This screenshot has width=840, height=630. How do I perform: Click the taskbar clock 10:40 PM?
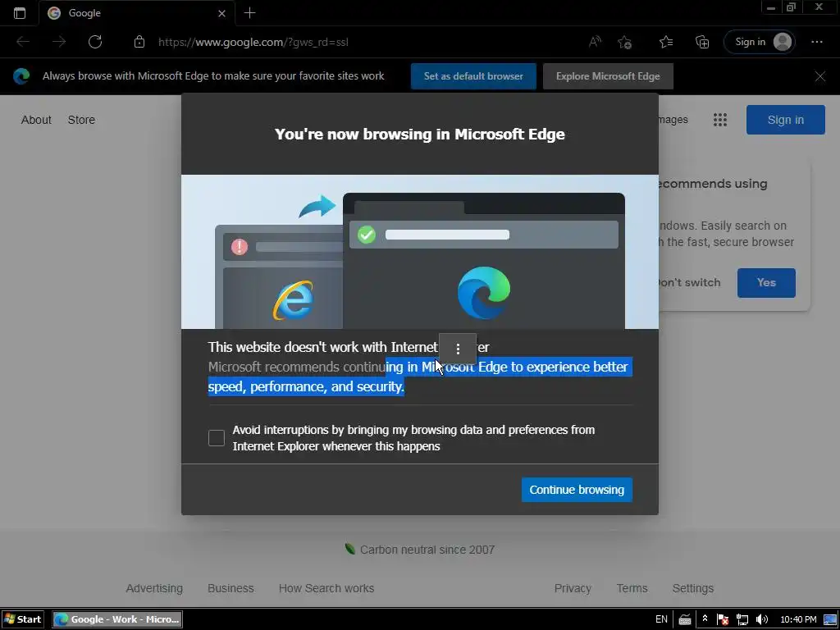point(798,620)
